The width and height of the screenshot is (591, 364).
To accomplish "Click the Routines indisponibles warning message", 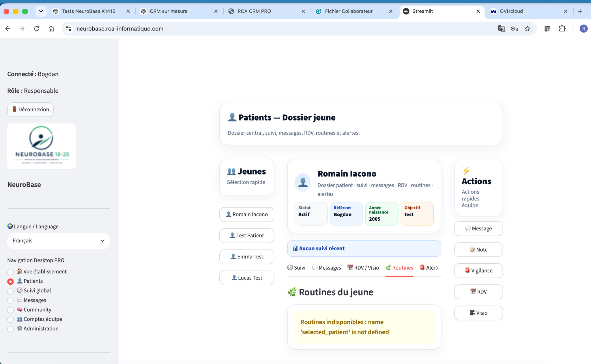I will 364,327.
